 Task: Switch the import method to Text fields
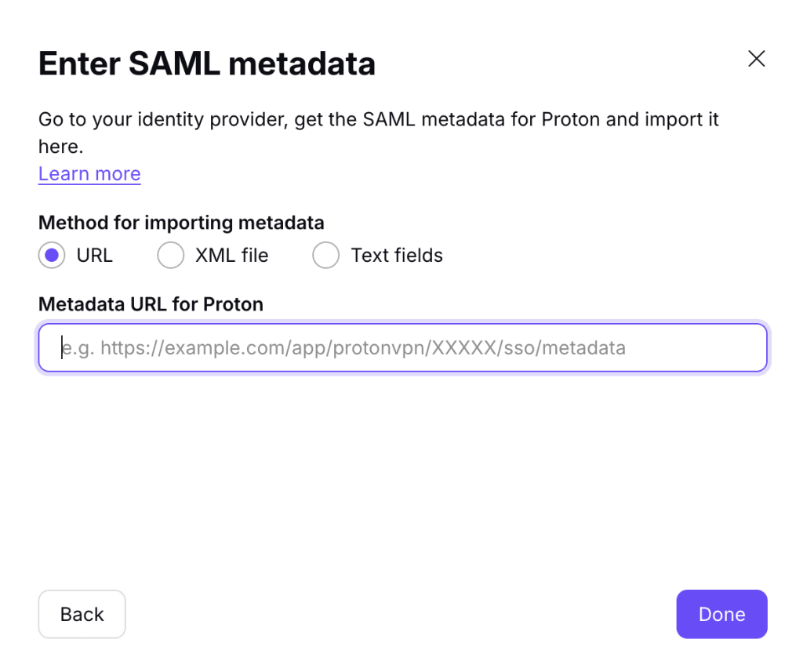(325, 256)
